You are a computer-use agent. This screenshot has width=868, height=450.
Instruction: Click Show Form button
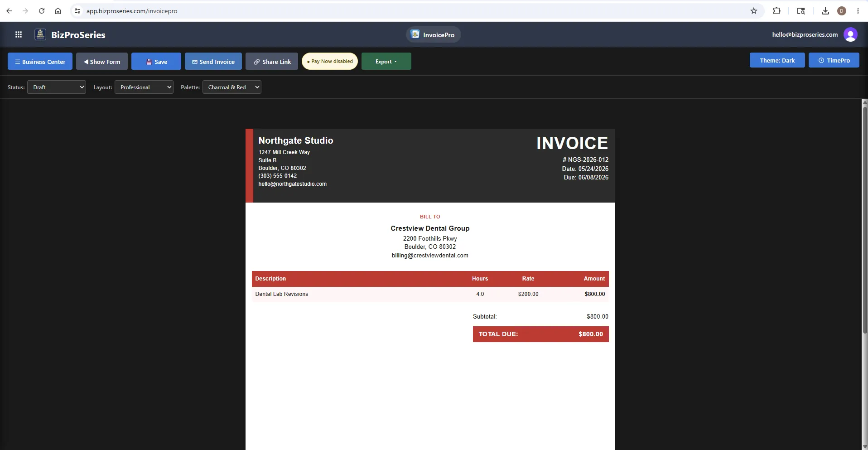(102, 61)
